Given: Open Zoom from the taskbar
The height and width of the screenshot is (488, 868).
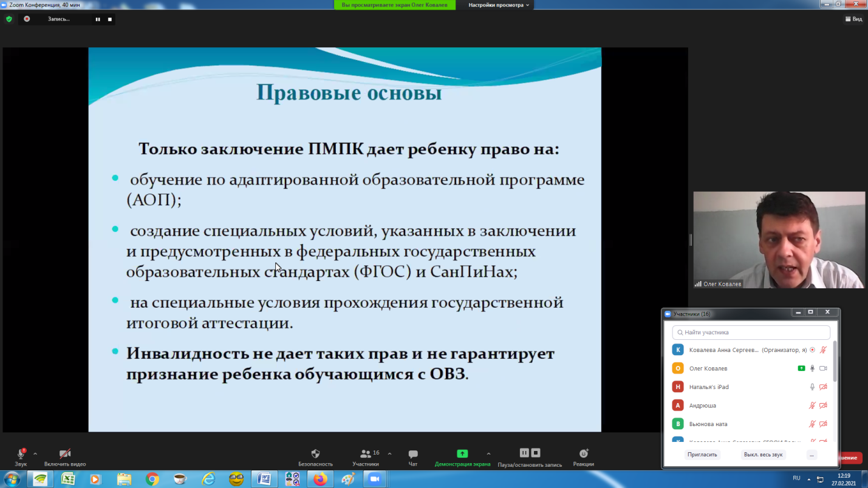Looking at the screenshot, I should (x=375, y=479).
